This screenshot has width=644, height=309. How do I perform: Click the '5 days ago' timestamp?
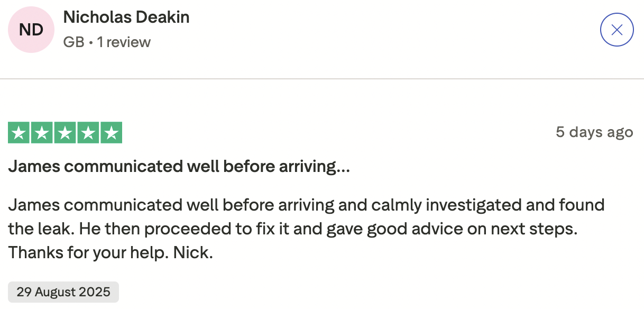tap(594, 132)
